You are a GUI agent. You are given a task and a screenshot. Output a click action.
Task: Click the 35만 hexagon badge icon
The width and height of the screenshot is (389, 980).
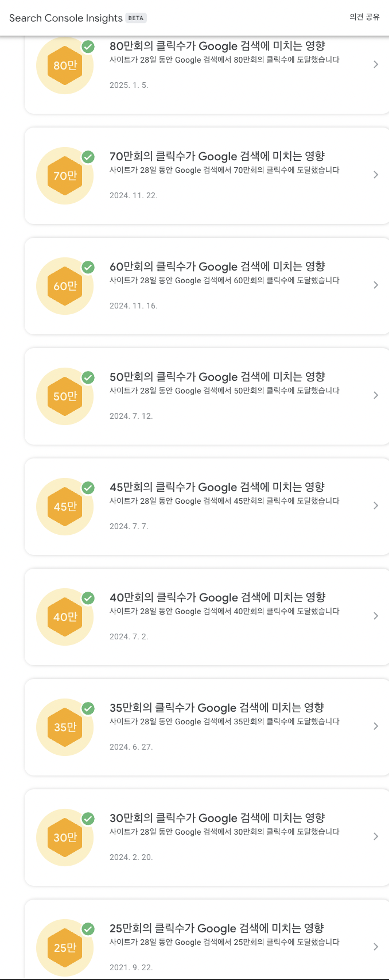click(x=65, y=727)
